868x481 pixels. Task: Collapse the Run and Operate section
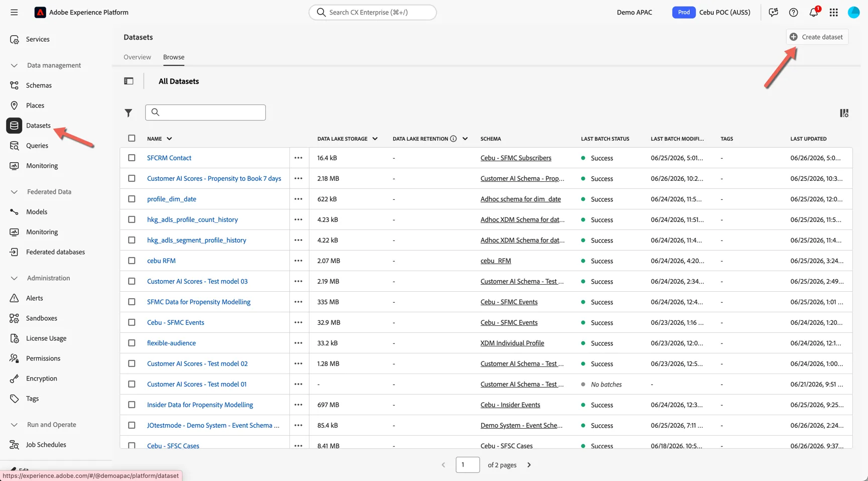click(14, 425)
